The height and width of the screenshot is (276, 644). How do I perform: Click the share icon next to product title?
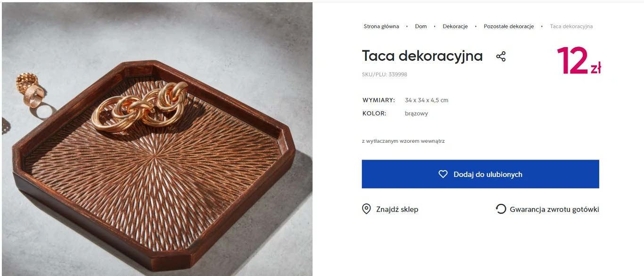point(500,56)
